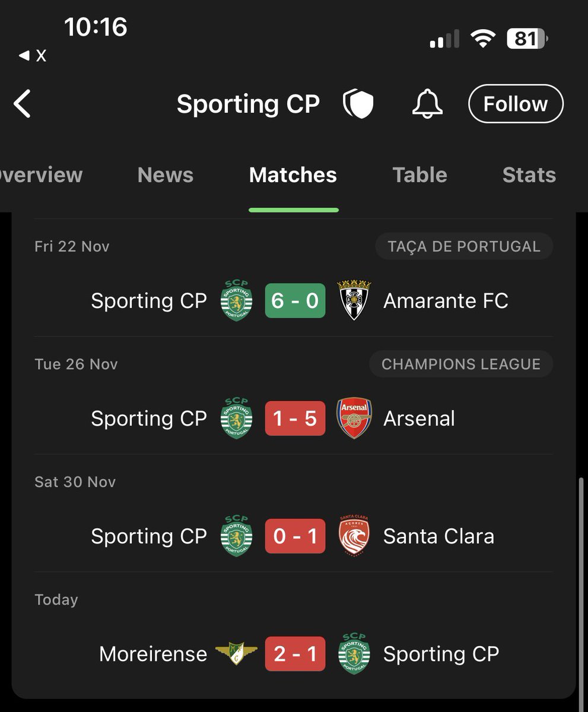Tap the Moreirense crest icon
The width and height of the screenshot is (588, 712).
tap(236, 654)
